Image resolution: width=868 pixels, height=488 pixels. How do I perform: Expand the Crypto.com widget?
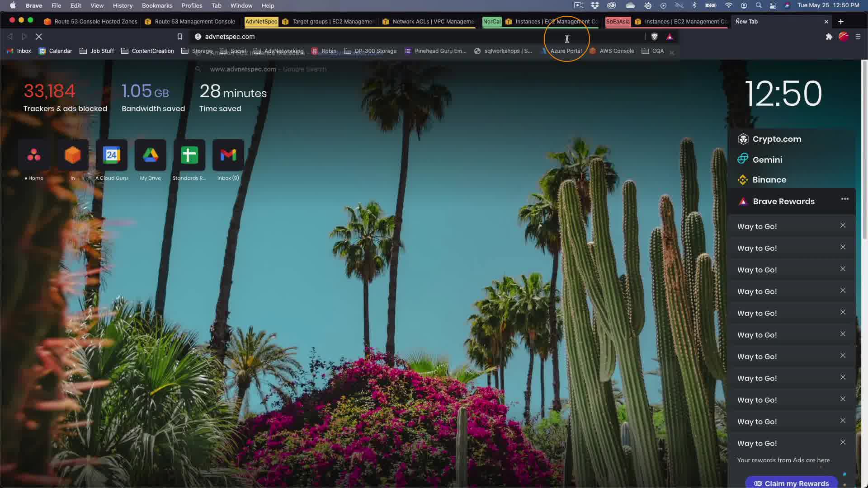[x=777, y=139]
